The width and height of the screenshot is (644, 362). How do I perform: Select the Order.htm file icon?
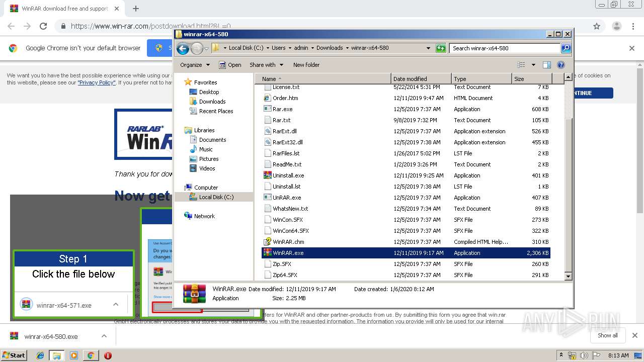pos(268,98)
